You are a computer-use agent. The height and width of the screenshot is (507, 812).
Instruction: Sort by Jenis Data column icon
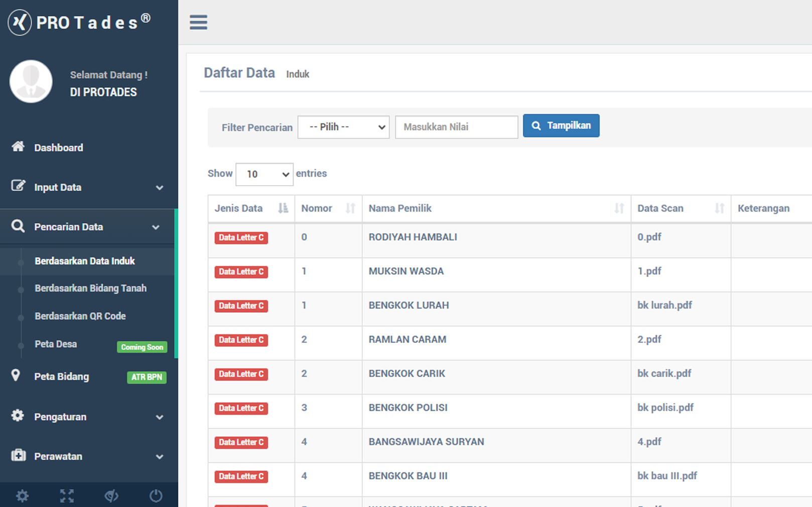[283, 208]
